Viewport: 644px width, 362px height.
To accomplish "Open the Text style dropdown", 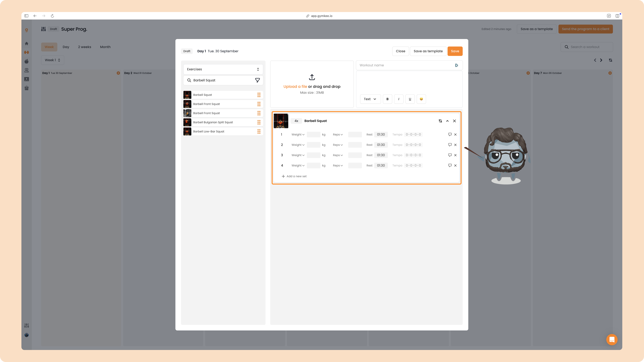I will (x=370, y=99).
